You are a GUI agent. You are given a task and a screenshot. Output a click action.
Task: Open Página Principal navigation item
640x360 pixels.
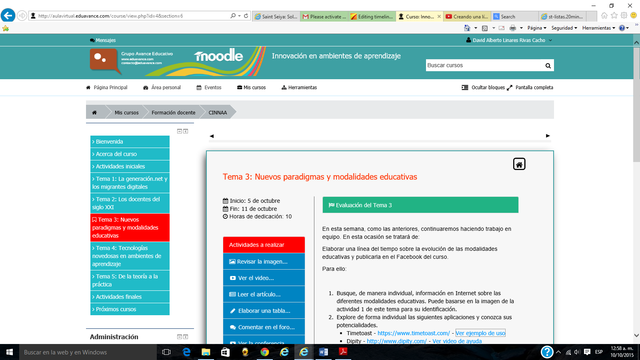click(x=107, y=87)
